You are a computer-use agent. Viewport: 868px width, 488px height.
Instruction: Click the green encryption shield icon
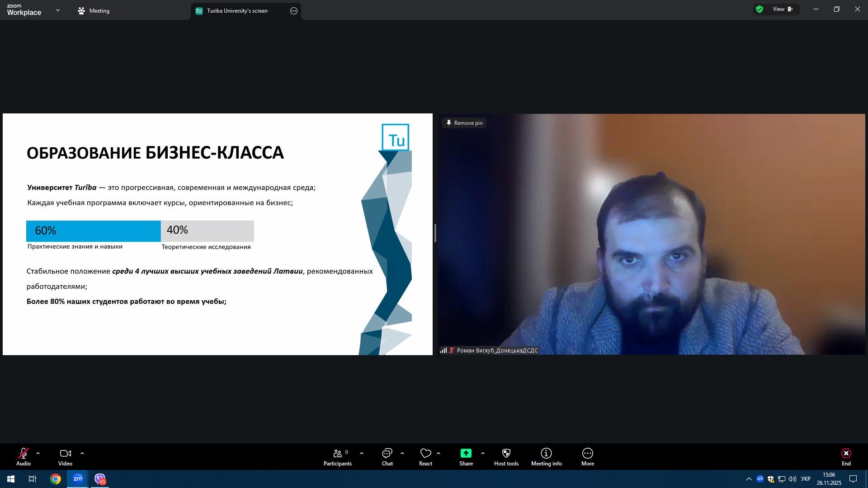[759, 9]
